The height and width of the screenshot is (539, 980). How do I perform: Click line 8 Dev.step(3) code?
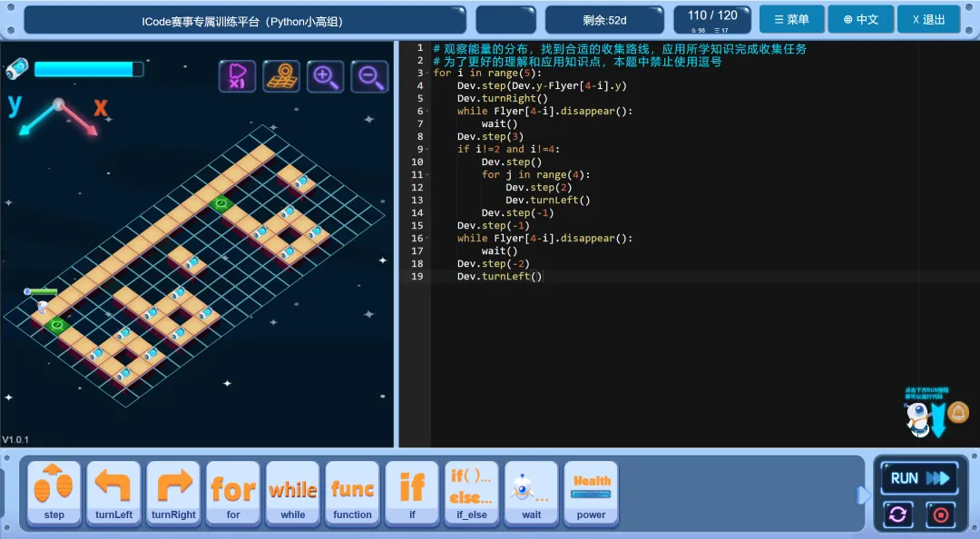point(490,136)
